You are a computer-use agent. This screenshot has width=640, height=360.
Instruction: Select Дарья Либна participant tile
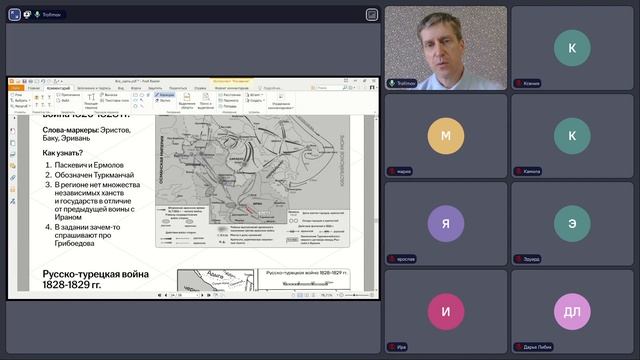click(572, 311)
